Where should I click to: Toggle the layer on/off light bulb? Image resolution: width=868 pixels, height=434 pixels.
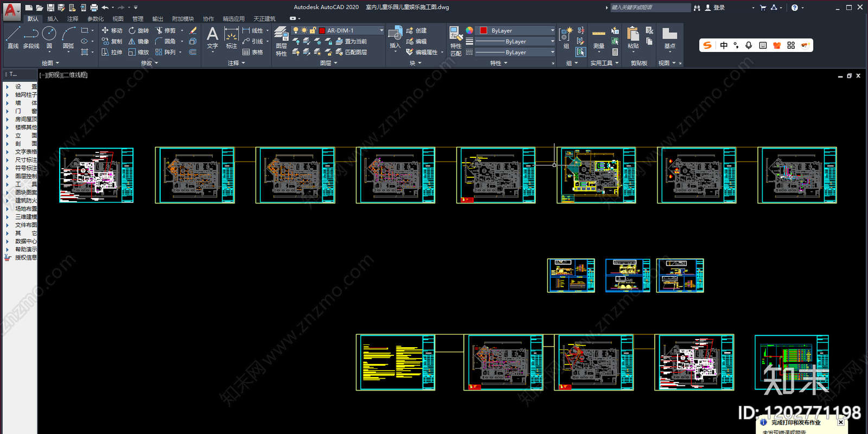click(296, 30)
